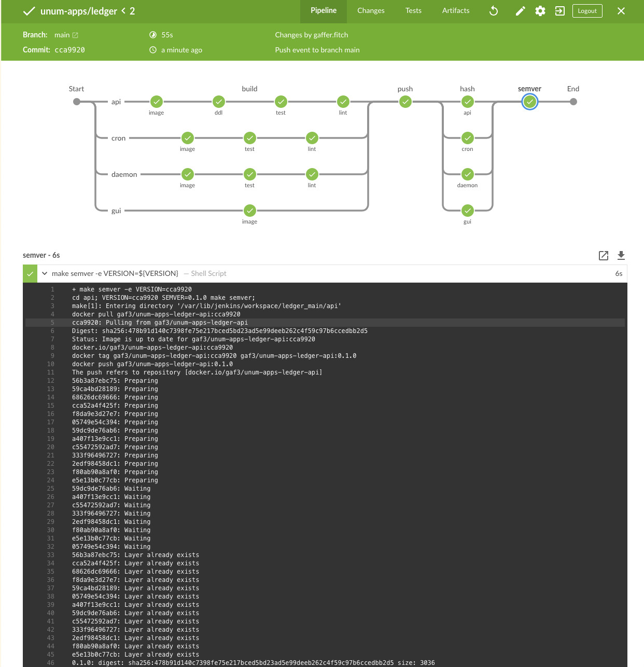Image resolution: width=644 pixels, height=667 pixels.
Task: Open the Changes tab
Action: tap(371, 11)
